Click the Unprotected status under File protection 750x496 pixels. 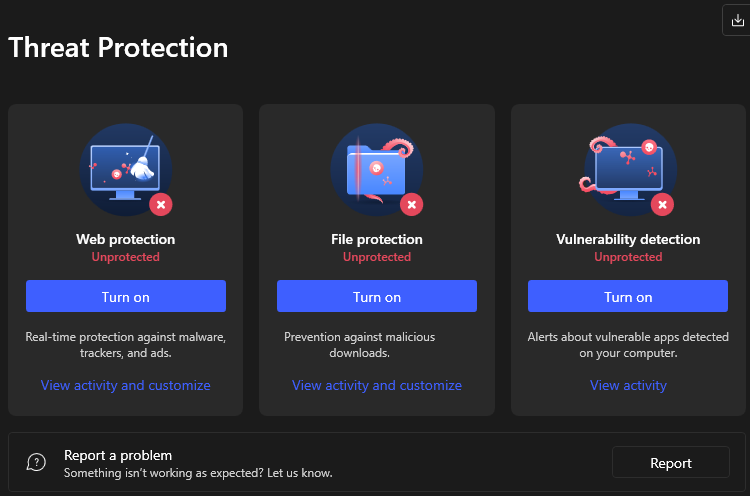tap(377, 257)
